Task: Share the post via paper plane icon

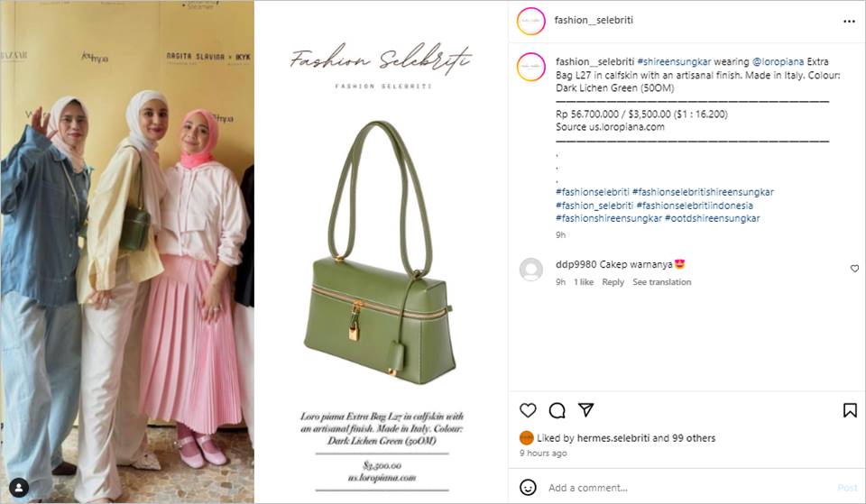Action: click(586, 409)
